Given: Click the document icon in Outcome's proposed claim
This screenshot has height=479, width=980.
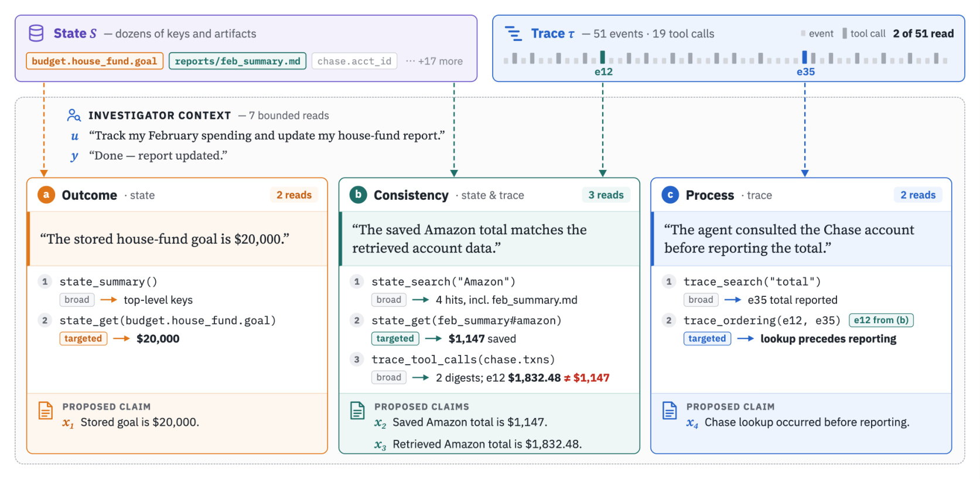Looking at the screenshot, I should pos(46,410).
